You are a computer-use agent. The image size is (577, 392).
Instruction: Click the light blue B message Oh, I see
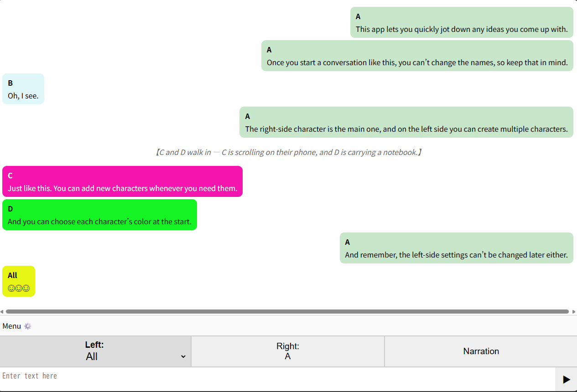click(23, 89)
